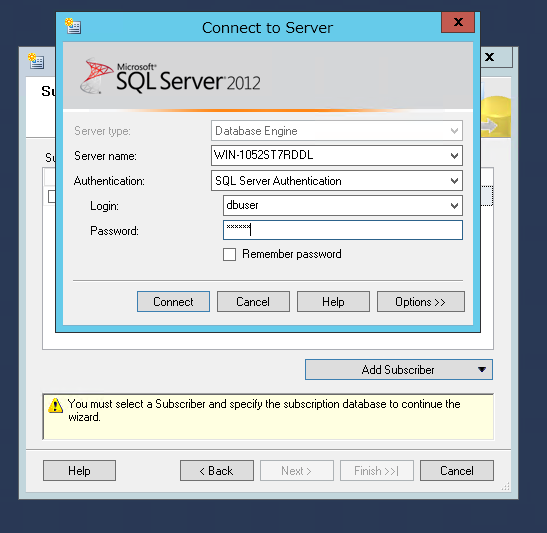Cancel the subscription wizard
The width and height of the screenshot is (547, 533).
(x=457, y=471)
